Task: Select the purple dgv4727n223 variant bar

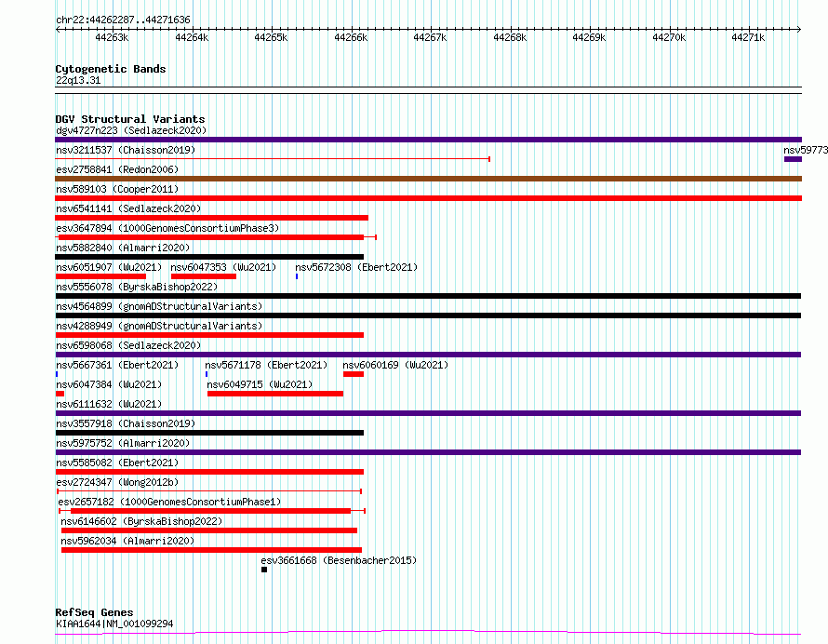Action: tap(428, 140)
